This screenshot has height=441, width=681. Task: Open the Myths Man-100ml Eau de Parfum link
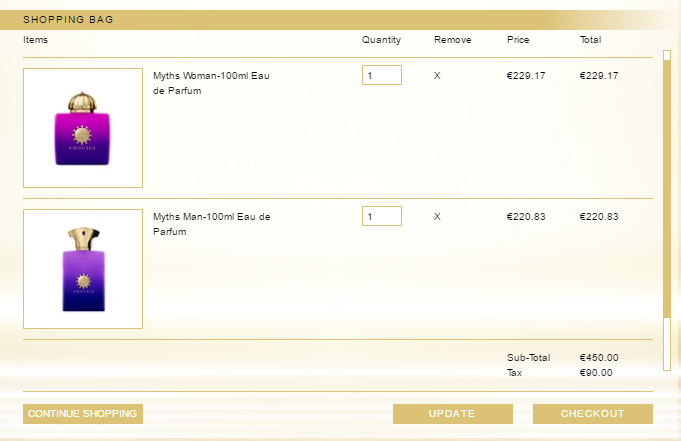pos(212,224)
